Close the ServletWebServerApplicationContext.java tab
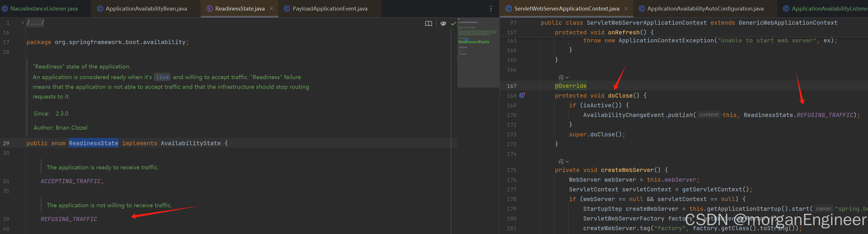 pos(626,9)
